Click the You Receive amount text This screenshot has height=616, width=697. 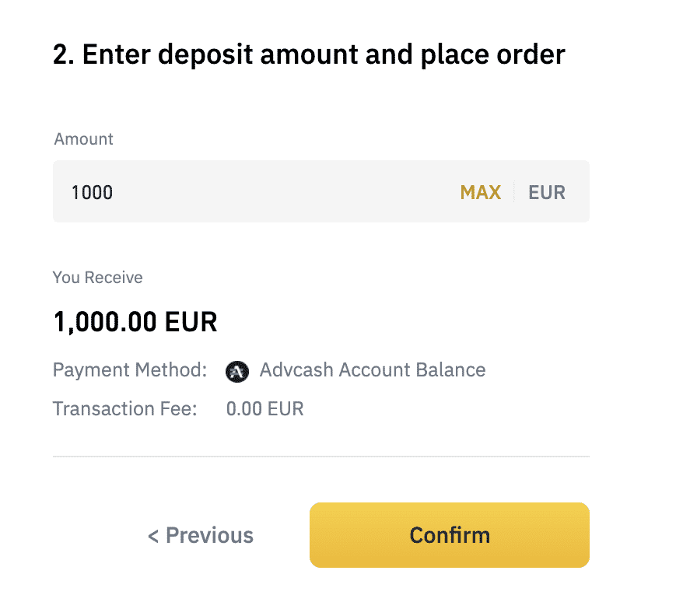pos(135,321)
